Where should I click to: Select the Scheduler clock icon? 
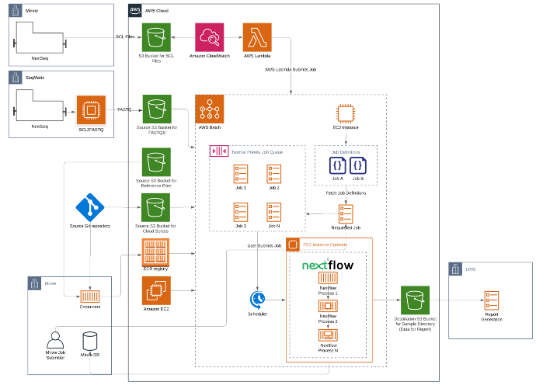[257, 300]
